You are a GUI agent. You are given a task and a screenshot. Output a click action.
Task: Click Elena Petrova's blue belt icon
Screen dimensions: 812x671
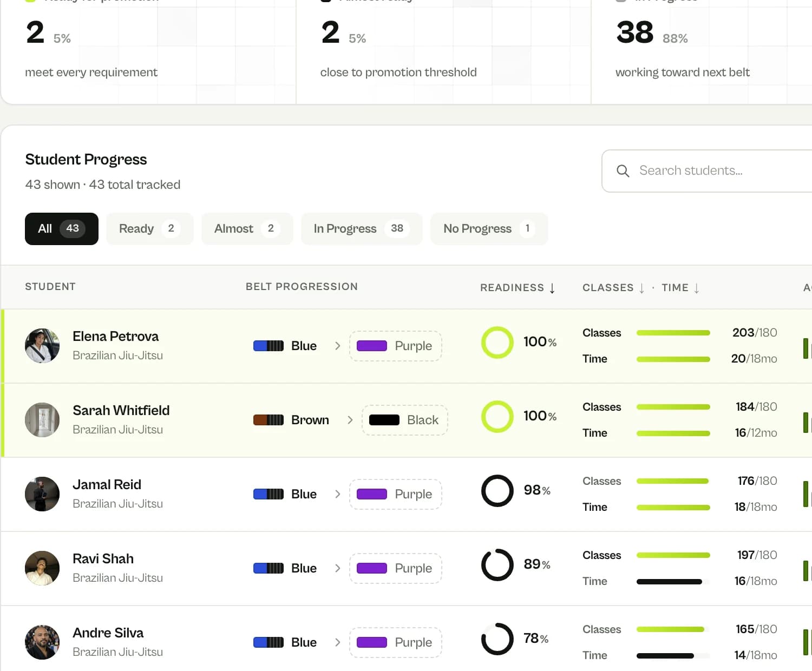[x=269, y=346]
